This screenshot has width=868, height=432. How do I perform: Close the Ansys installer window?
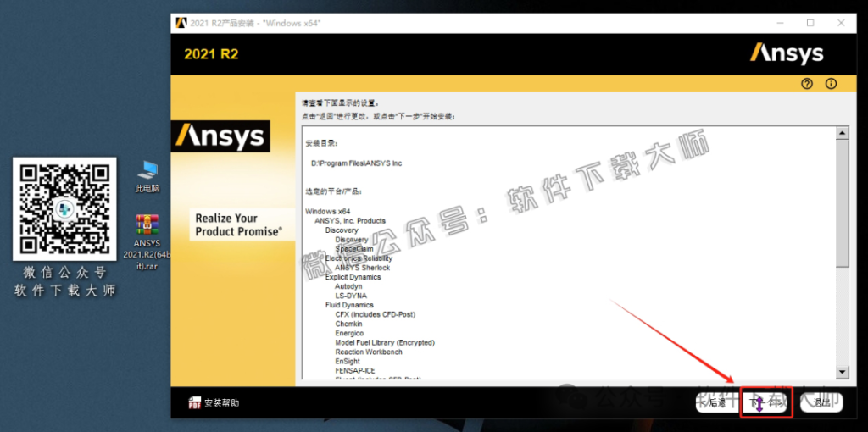pos(842,23)
